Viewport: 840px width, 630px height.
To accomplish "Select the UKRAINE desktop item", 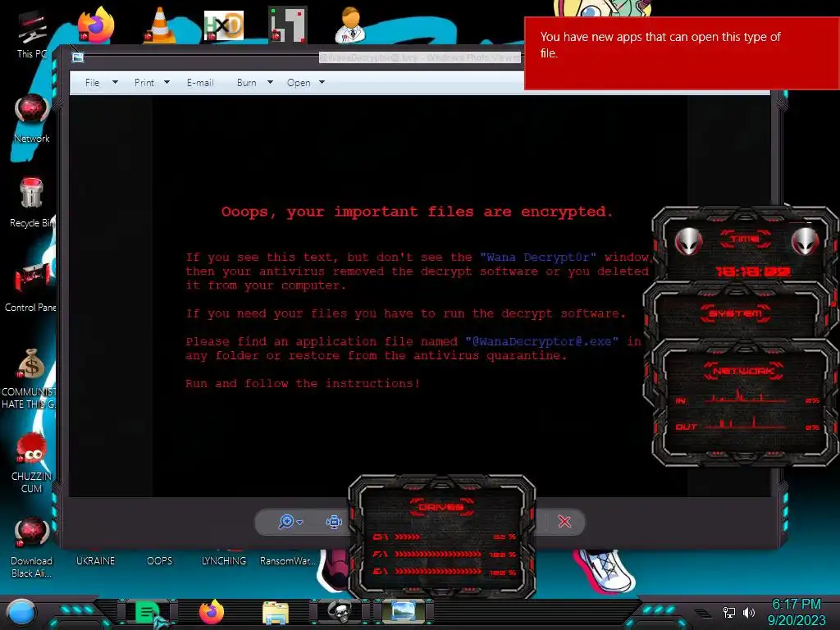I will pos(95,560).
